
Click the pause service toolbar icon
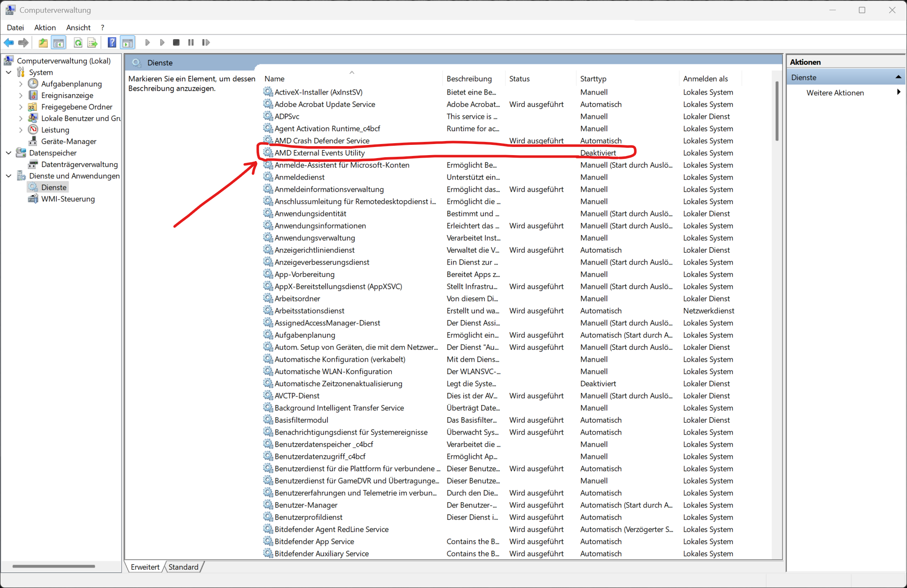(191, 43)
